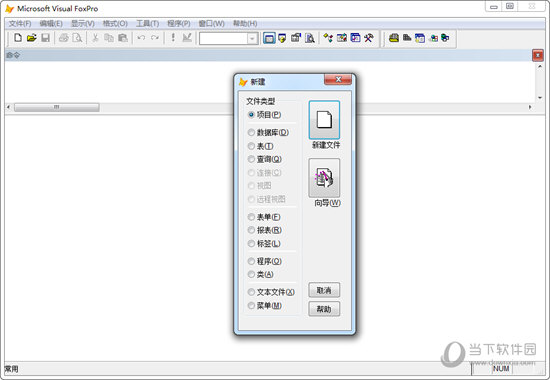Click the 新建文件 button in dialog
550x380 pixels.
(324, 120)
